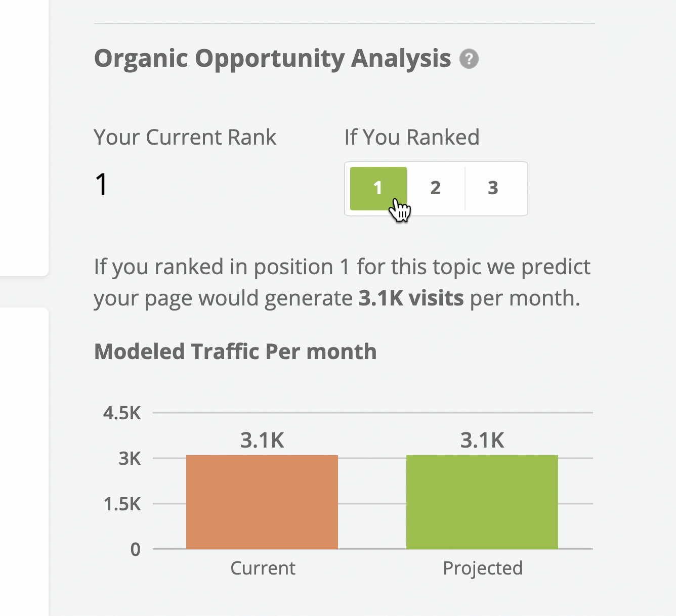Select the 3.1K value above Current bar

tap(262, 441)
